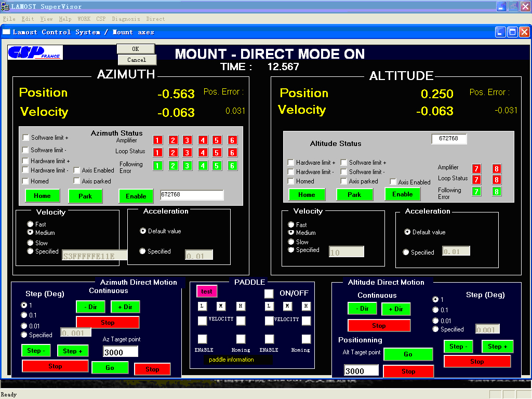532x399 pixels.
Task: Click Azimuth Amplifier indicator 3
Action: 187,140
